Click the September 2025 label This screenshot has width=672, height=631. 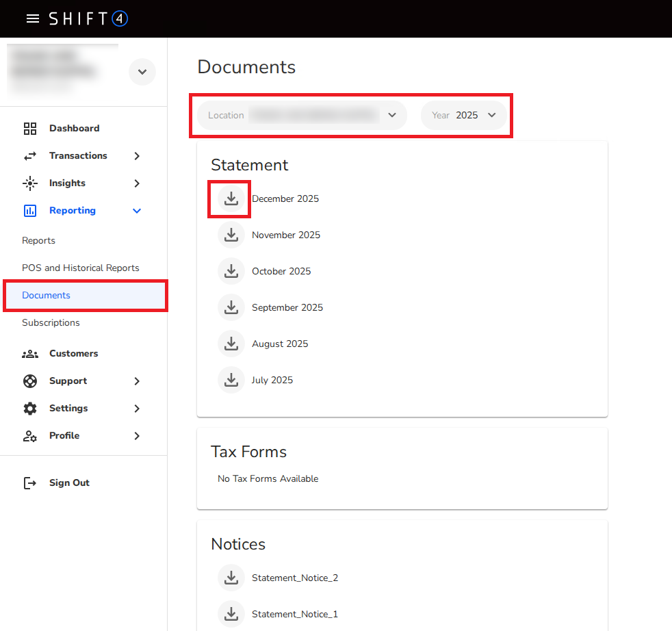click(287, 308)
